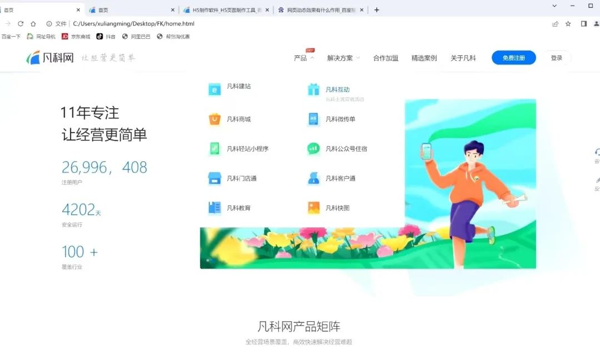
Task: Open the 凡科建站 product icon
Action: [214, 89]
